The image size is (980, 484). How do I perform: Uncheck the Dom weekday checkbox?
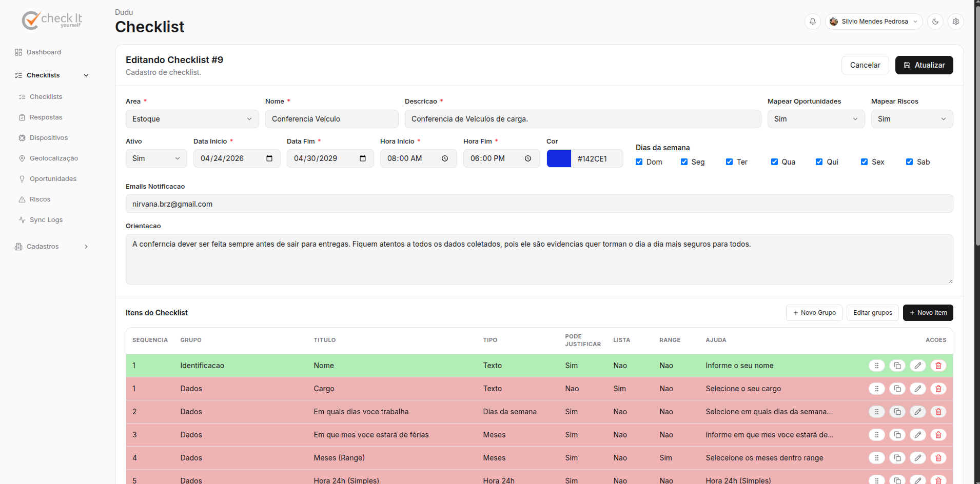tap(639, 162)
